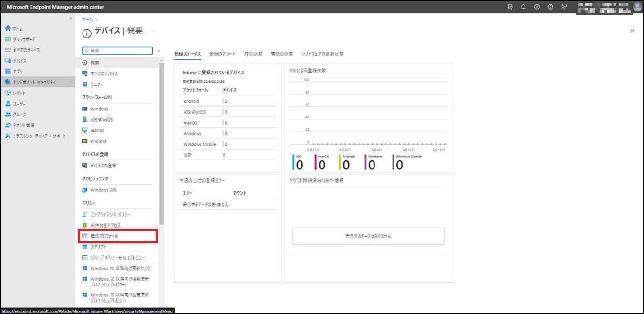Click the クラウド接続済みの分析情報 panel title
Viewport: 644px width, 314px height.
click(x=316, y=180)
